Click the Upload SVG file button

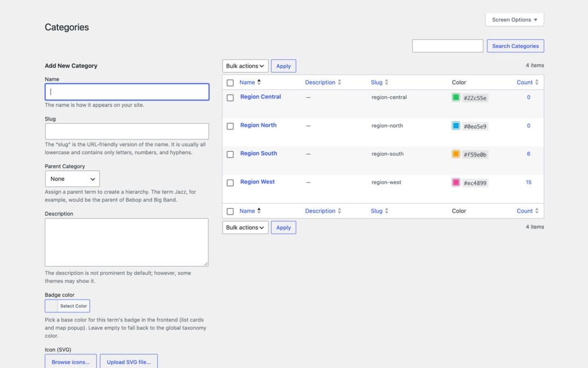(129, 362)
